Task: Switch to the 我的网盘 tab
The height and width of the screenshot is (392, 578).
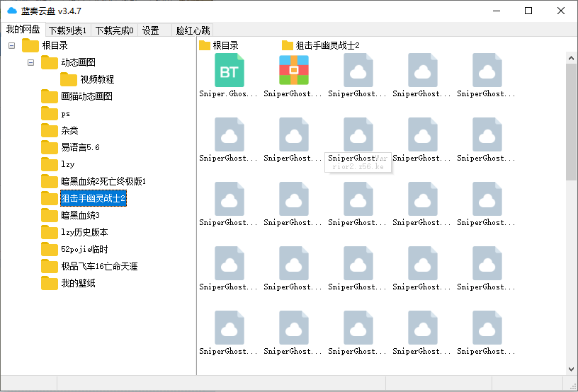Action: 23,30
